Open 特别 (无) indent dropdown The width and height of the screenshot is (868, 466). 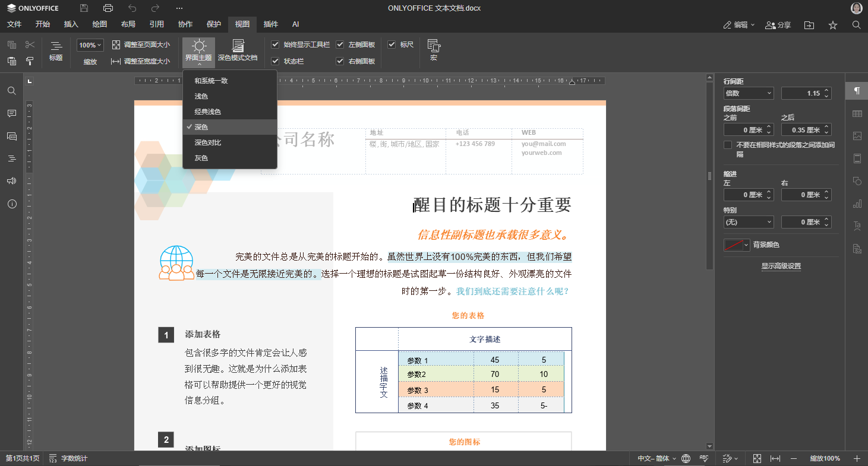click(749, 222)
